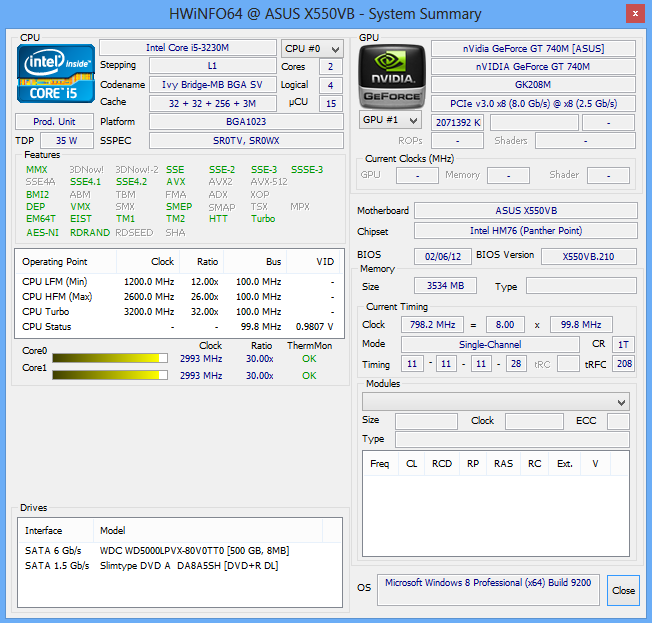Image resolution: width=652 pixels, height=623 pixels.
Task: Click the Memory Size 3534 MB field
Action: pyautogui.click(x=445, y=286)
